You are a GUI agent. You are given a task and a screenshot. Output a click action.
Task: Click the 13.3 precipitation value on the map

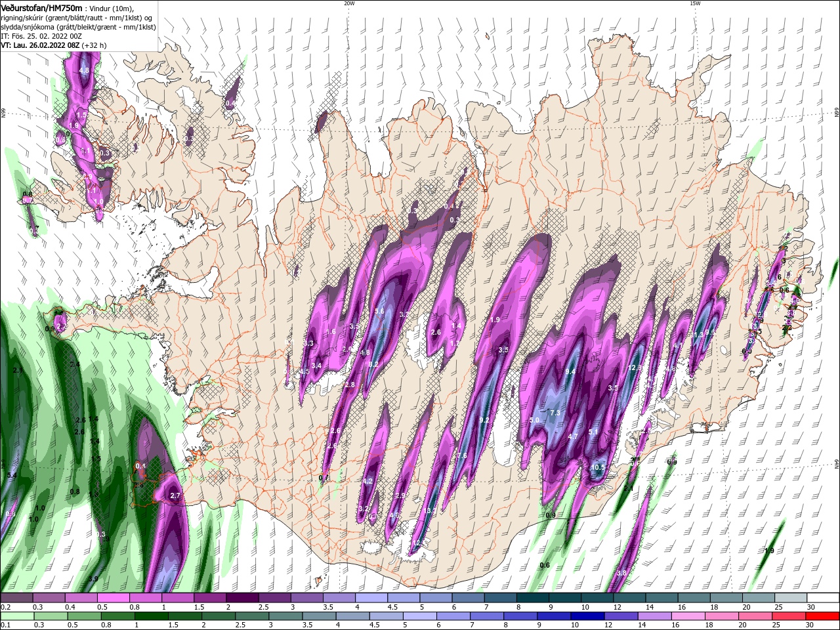click(430, 511)
